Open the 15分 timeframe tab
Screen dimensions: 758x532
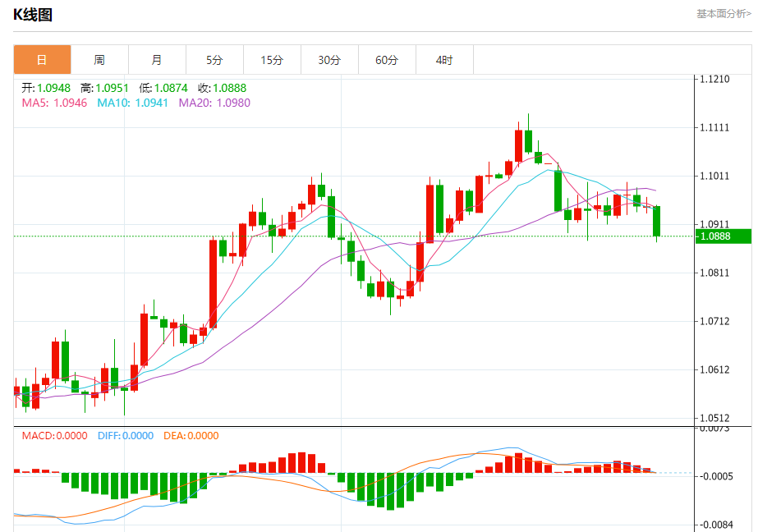point(272,60)
